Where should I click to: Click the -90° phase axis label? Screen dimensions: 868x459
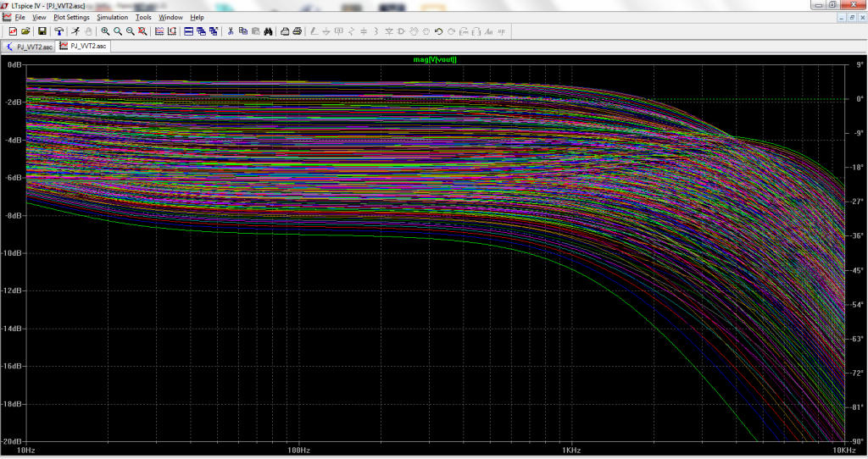857,441
